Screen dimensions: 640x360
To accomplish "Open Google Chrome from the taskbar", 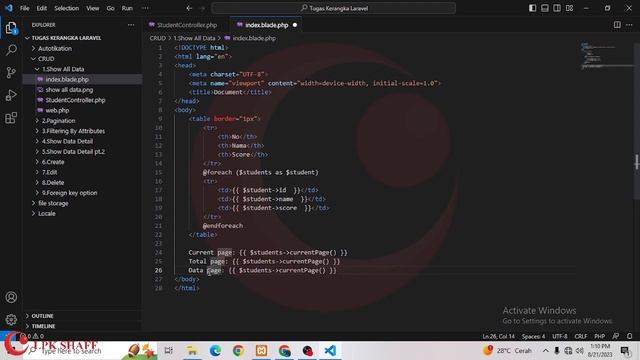I will tap(238, 350).
